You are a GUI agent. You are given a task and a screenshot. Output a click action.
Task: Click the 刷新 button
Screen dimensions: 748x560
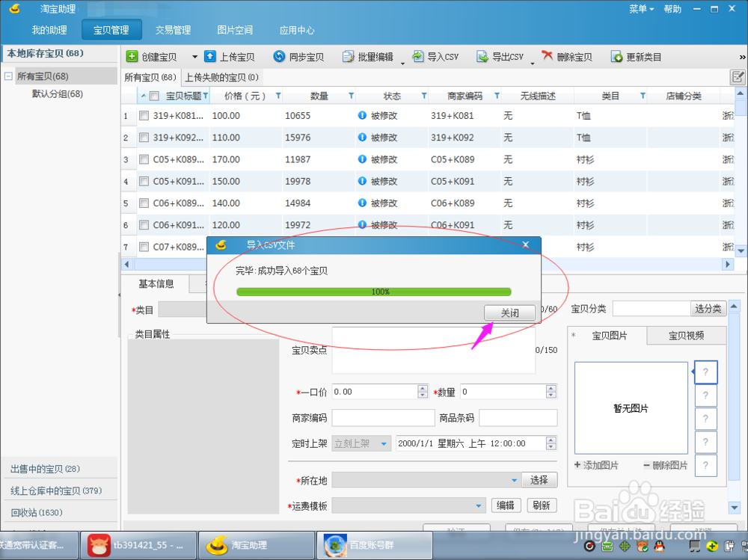[x=542, y=505]
